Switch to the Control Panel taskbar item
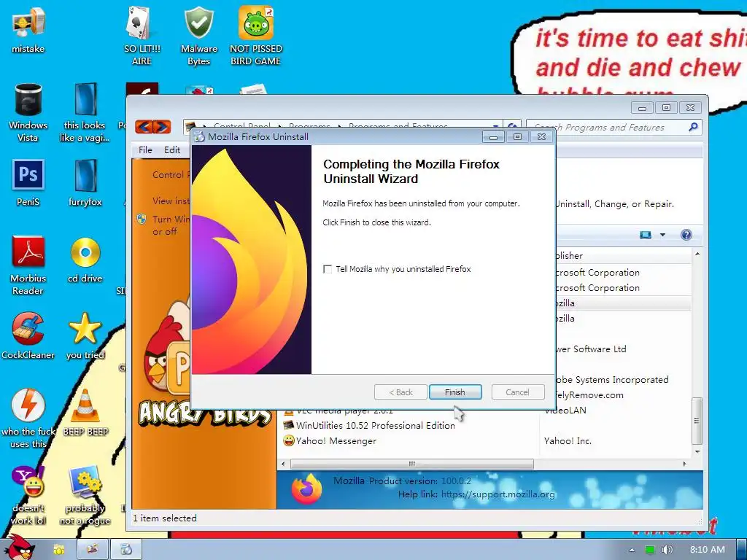This screenshot has width=747, height=560. tap(93, 549)
